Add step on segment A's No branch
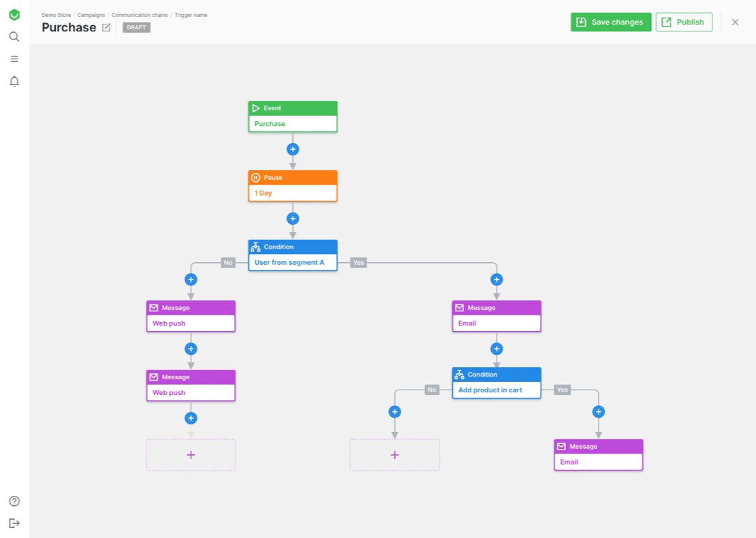 pos(191,279)
